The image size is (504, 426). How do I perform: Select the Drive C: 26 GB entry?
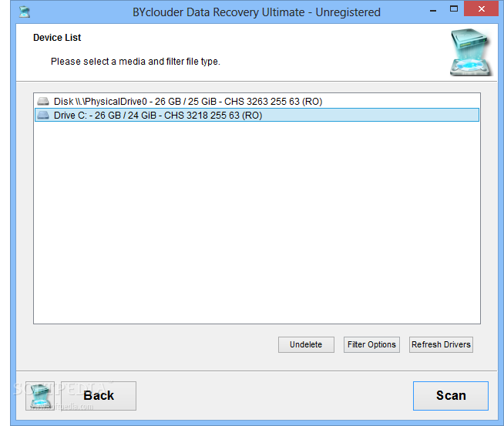[257, 115]
